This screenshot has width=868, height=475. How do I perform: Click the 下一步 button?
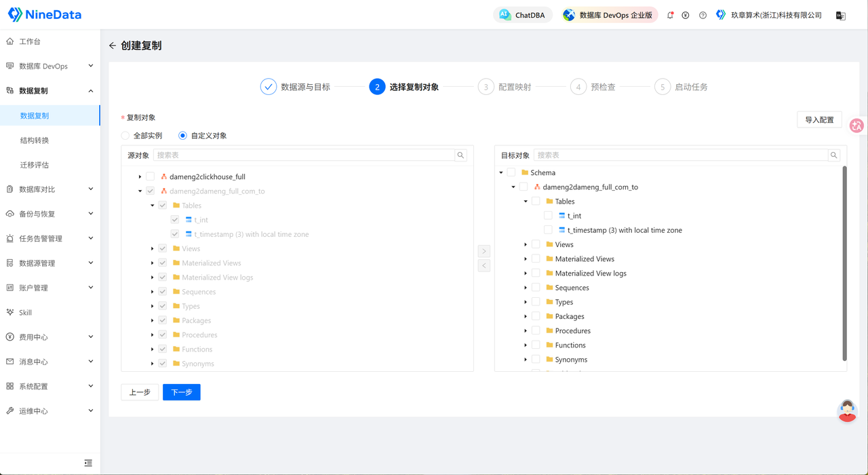(x=182, y=392)
